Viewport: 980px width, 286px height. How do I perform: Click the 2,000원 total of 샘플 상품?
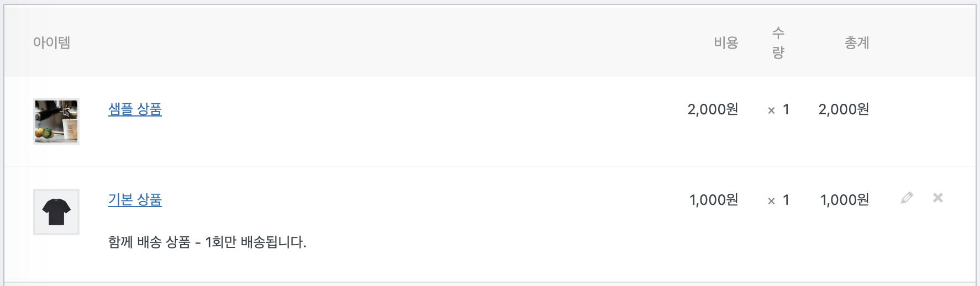pyautogui.click(x=844, y=109)
